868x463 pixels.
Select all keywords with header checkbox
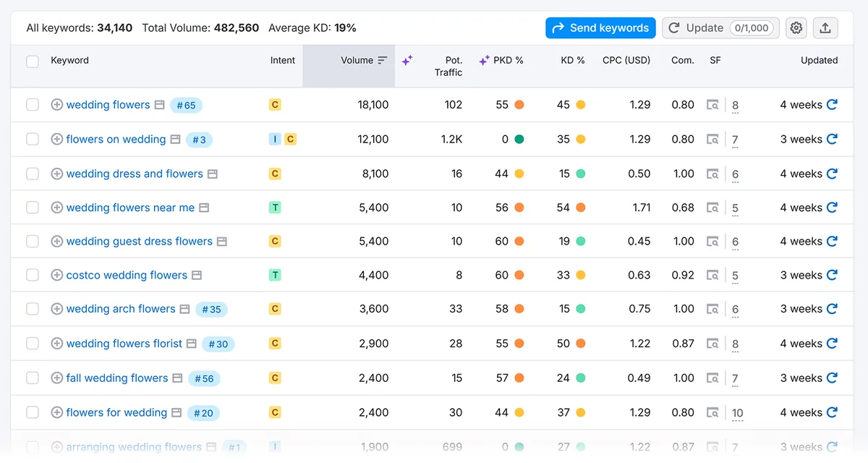point(33,61)
